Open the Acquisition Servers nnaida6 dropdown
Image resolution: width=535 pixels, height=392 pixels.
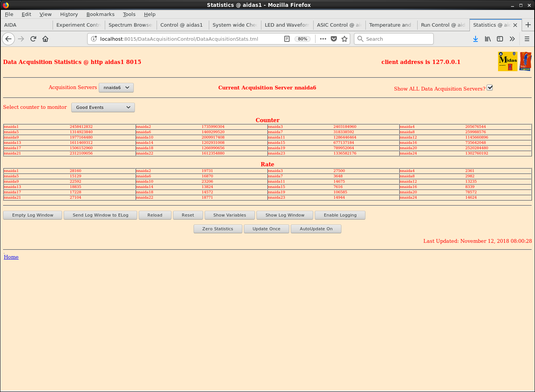click(x=116, y=88)
